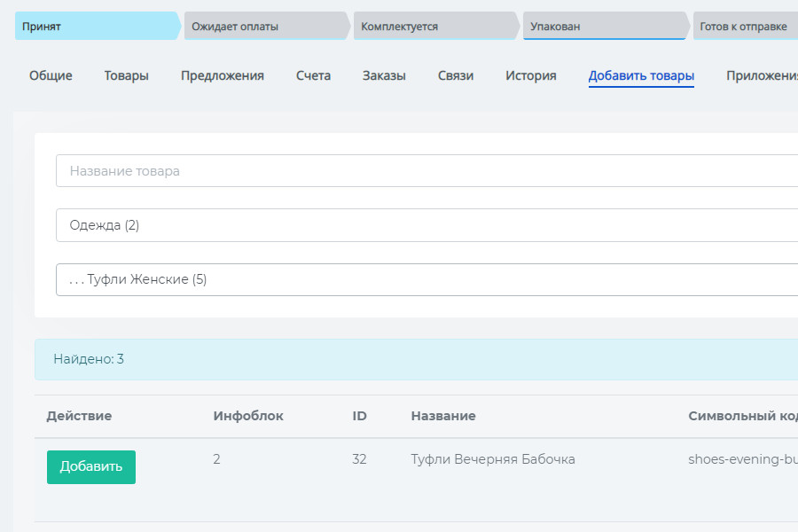View the Заказы tab
798x532 pixels.
pyautogui.click(x=384, y=75)
